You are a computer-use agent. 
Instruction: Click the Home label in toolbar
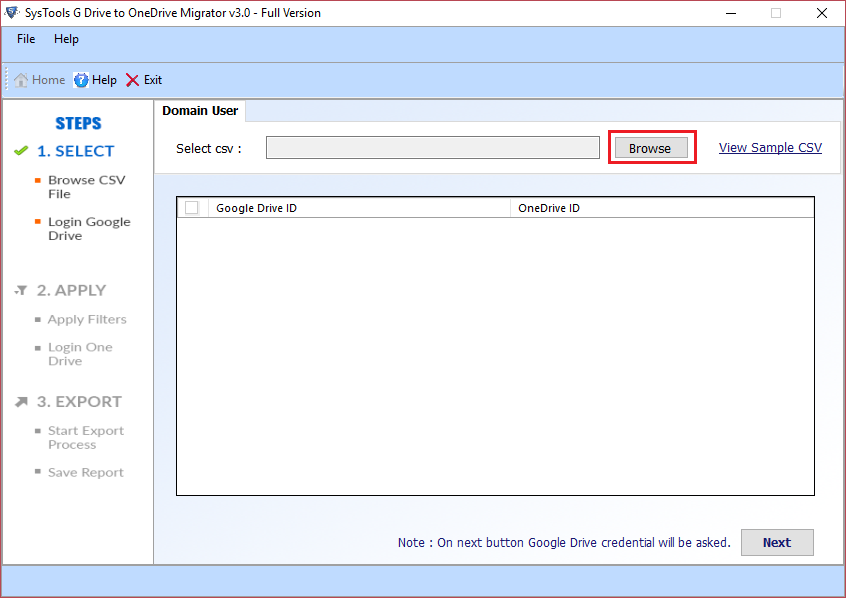coord(49,80)
